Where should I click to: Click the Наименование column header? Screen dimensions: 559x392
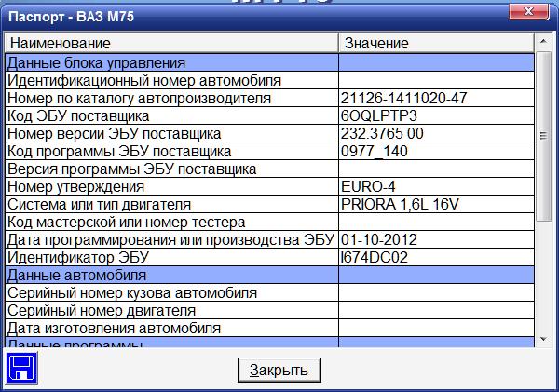[x=171, y=43]
